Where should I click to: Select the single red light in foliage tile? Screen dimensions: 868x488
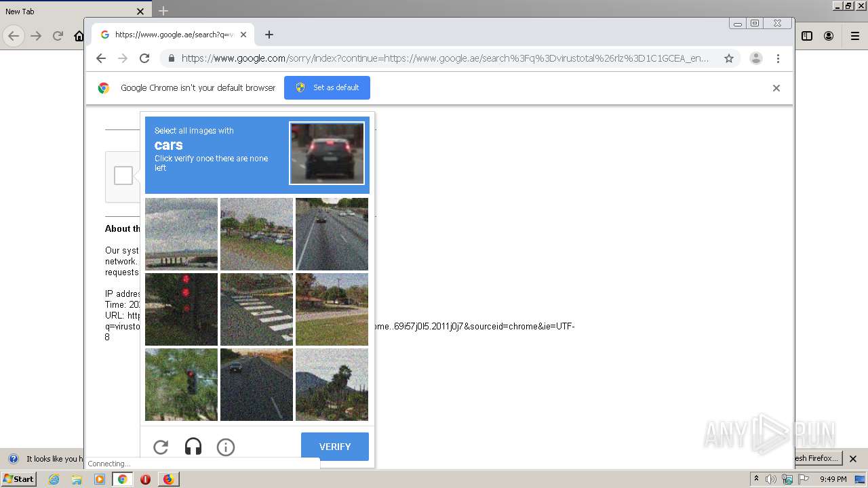coord(181,384)
